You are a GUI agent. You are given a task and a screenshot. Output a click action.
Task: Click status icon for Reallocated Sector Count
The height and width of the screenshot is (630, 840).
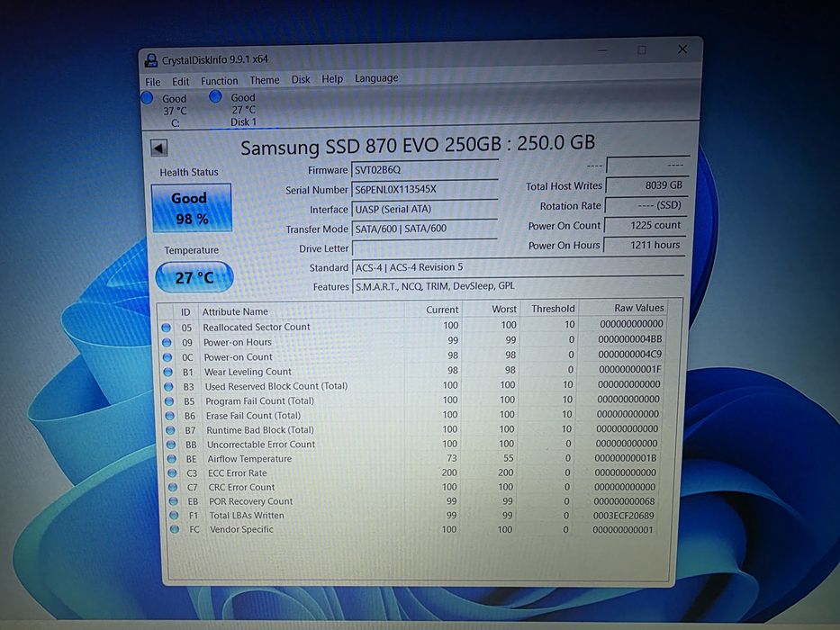[166, 328]
